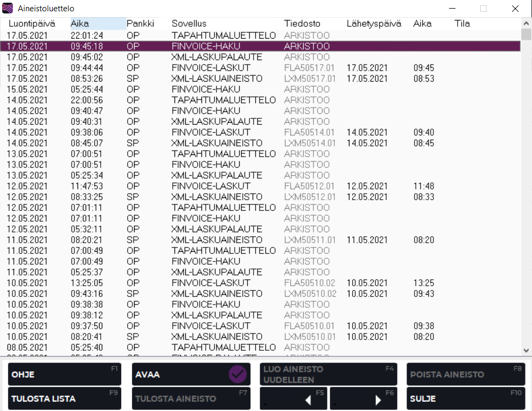Click the left arrow F5 button

293,399
